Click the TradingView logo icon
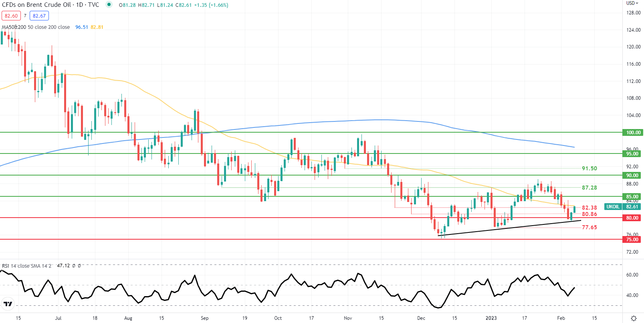 click(x=8, y=304)
